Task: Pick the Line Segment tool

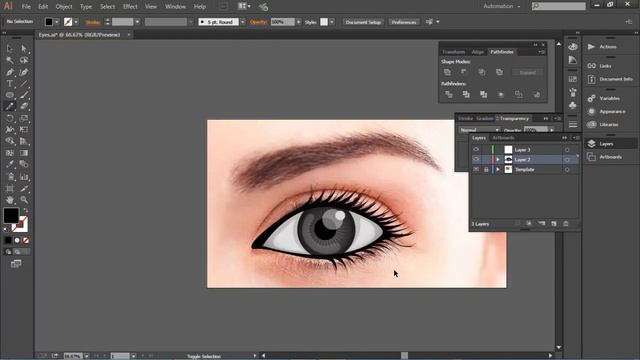Action: point(24,84)
